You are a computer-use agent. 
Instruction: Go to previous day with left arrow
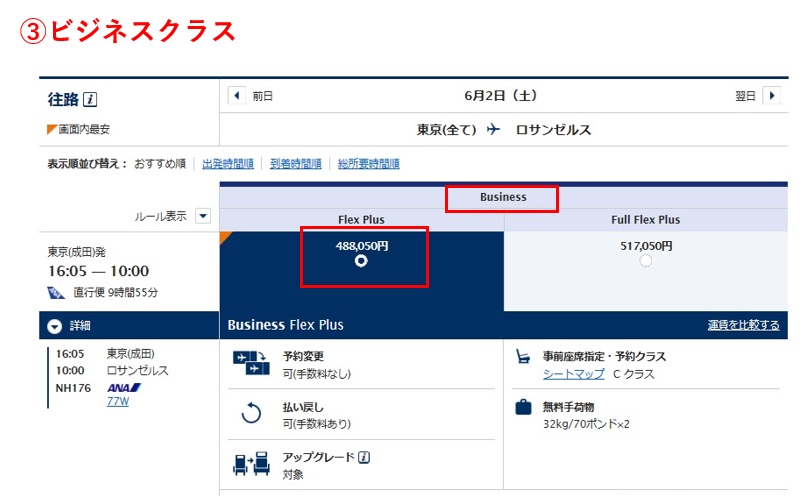click(x=237, y=96)
